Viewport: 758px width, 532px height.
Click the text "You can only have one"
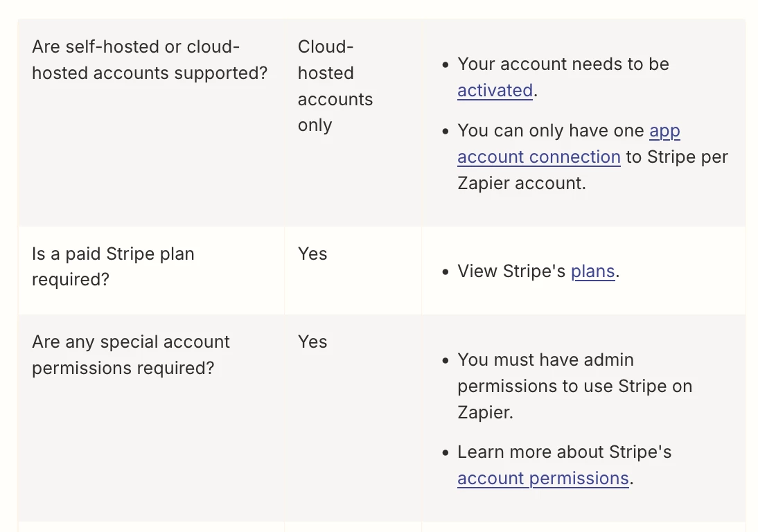coord(551,130)
